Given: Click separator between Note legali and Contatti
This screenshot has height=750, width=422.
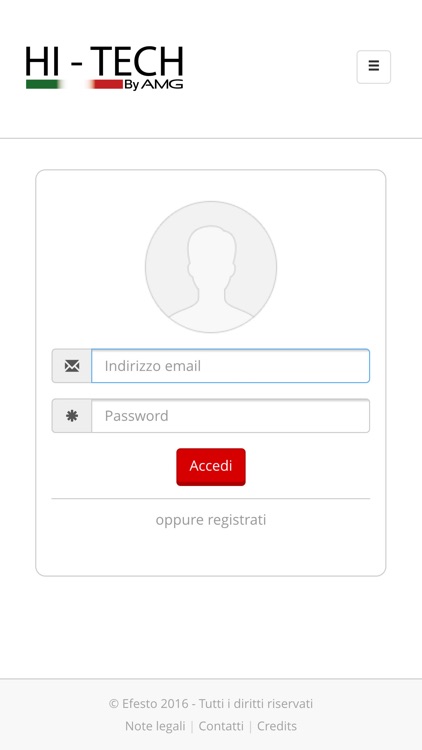Looking at the screenshot, I should (192, 726).
